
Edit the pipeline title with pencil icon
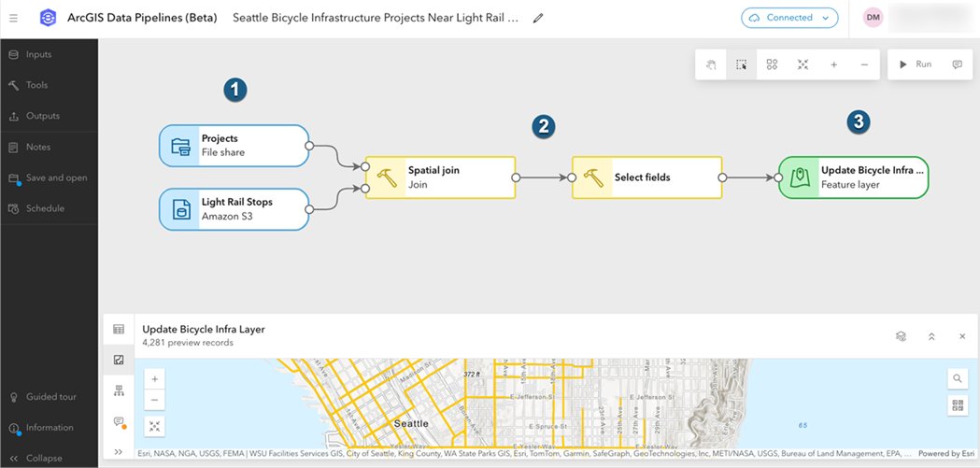pos(538,18)
